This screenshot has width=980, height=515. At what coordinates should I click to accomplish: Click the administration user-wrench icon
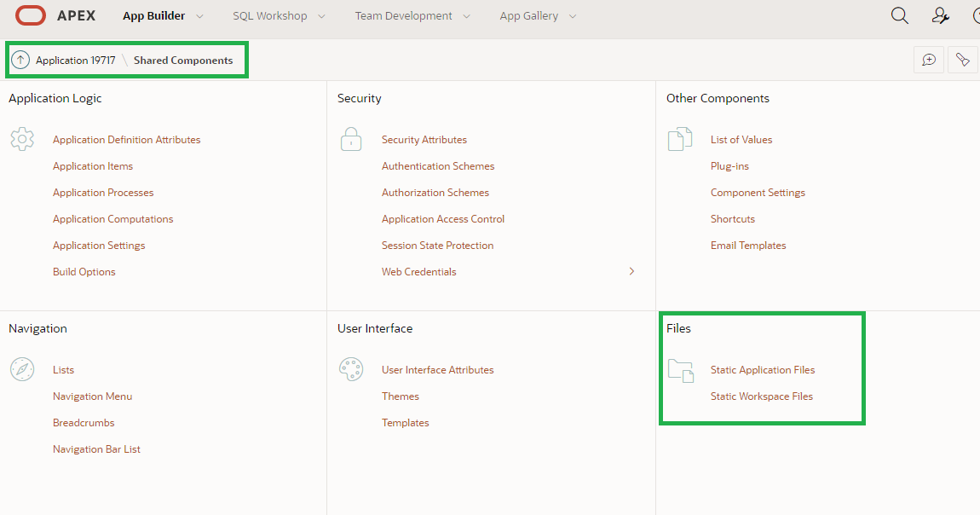coord(939,15)
